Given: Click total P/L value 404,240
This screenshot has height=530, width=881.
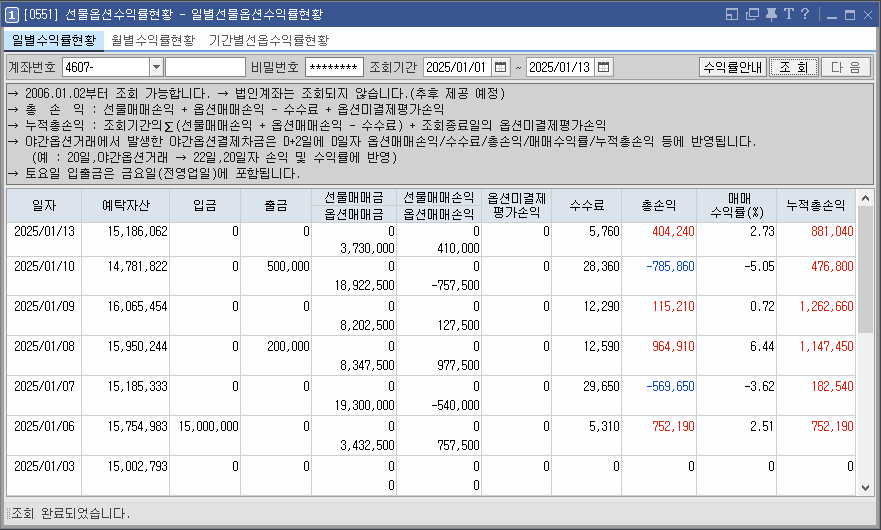Looking at the screenshot, I should [673, 232].
